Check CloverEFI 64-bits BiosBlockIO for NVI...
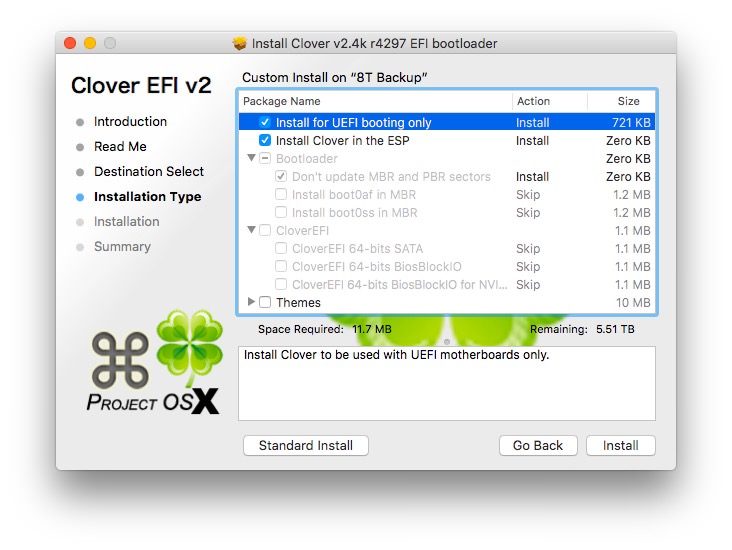This screenshot has width=732, height=550. 281,284
